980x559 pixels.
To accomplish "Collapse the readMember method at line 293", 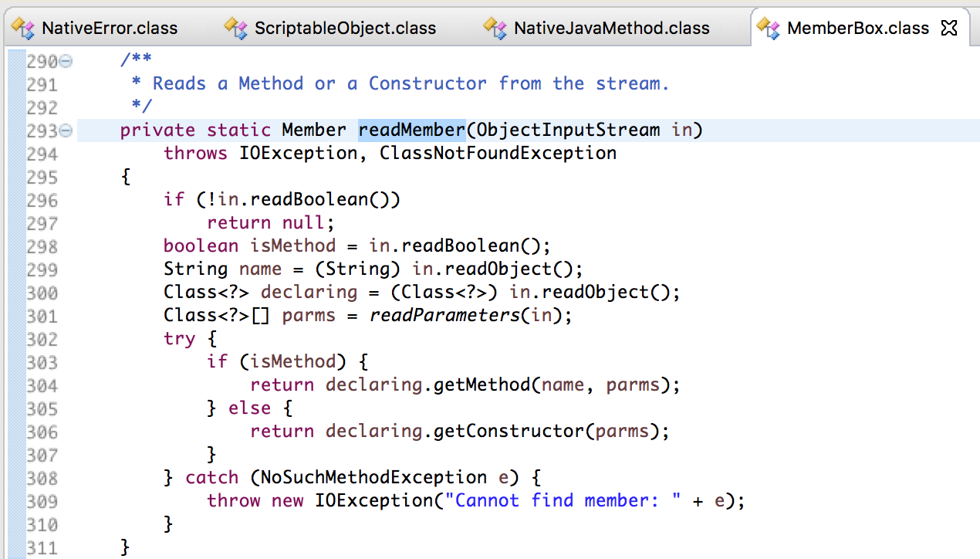I will (66, 130).
